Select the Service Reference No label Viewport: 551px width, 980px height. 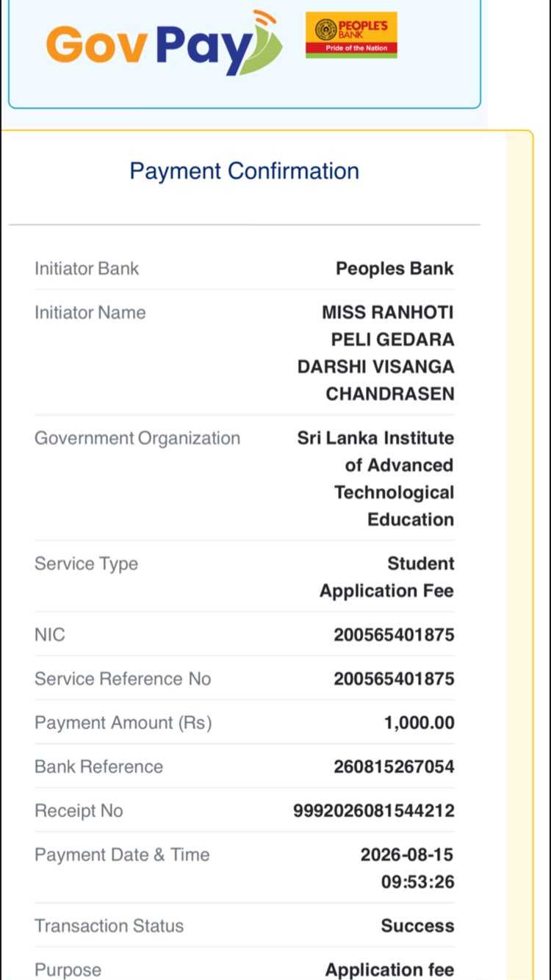click(123, 679)
